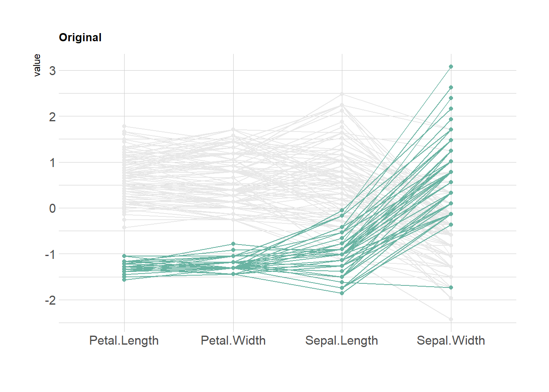This screenshot has height=392, width=549.
Task: Click the lowest green point on Petal.Length
Action: pos(124,280)
